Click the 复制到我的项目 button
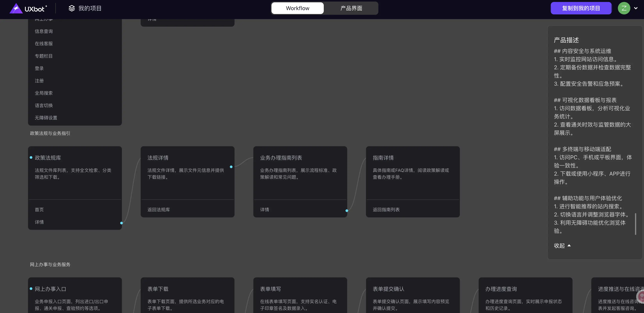The image size is (644, 313). [581, 8]
